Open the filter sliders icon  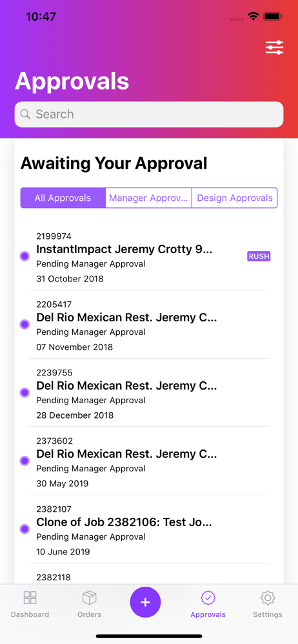pos(275,48)
